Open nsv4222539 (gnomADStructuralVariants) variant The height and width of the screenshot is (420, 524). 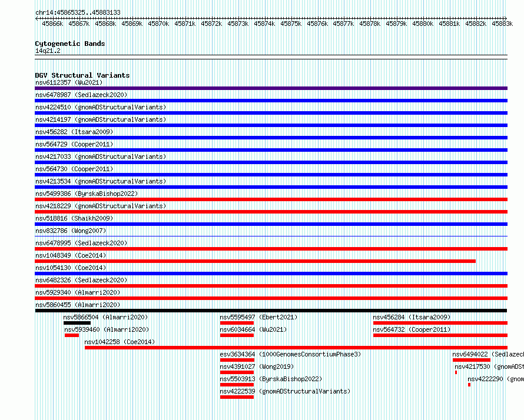[285, 391]
